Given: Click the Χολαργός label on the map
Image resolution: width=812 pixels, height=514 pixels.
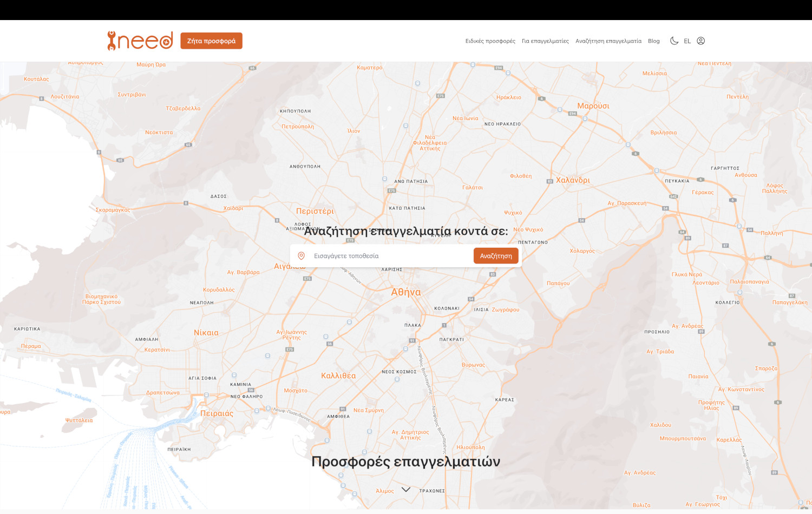Looking at the screenshot, I should (x=582, y=251).
